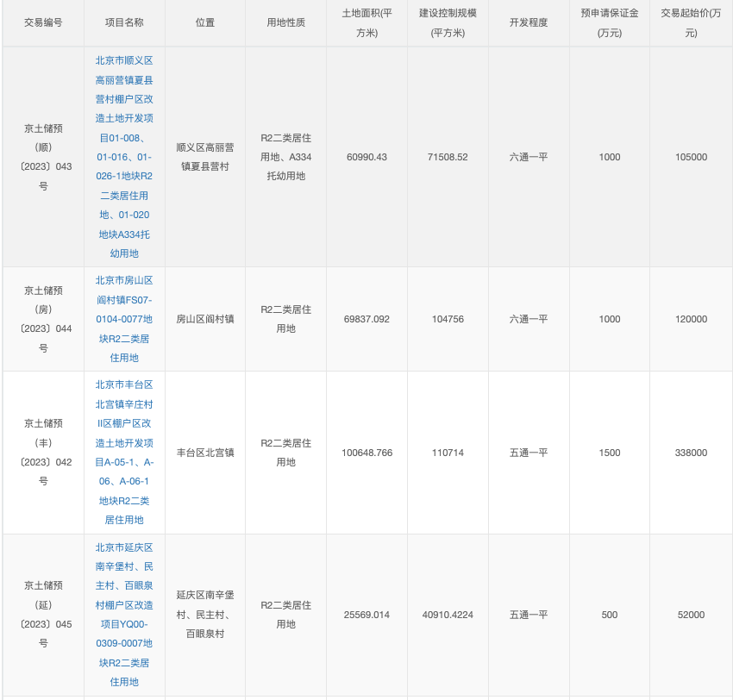Click land area value 25569.014

point(366,615)
